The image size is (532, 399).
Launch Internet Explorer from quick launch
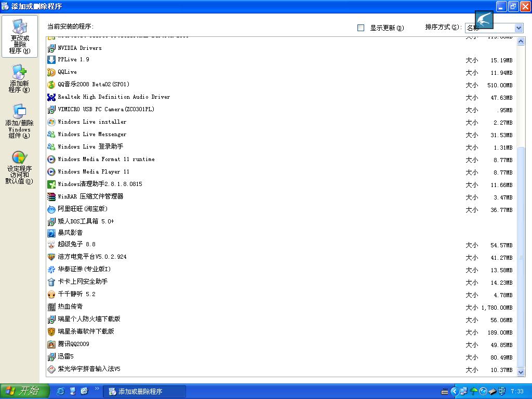(x=61, y=391)
